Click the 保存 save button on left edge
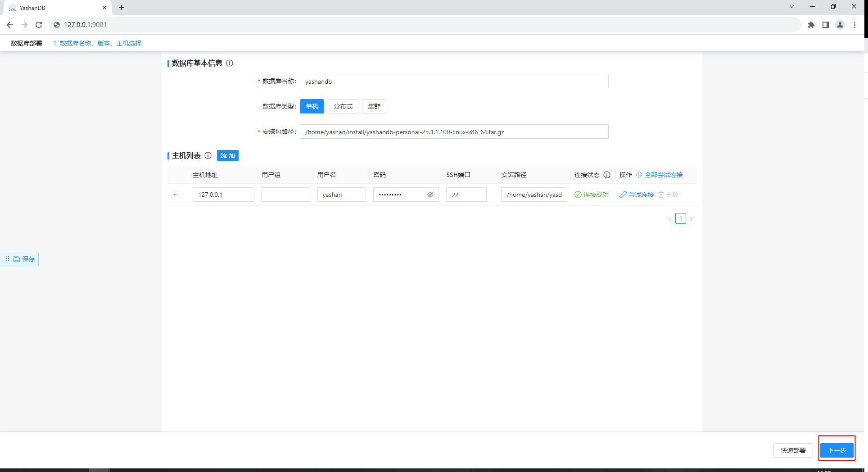 pos(24,259)
